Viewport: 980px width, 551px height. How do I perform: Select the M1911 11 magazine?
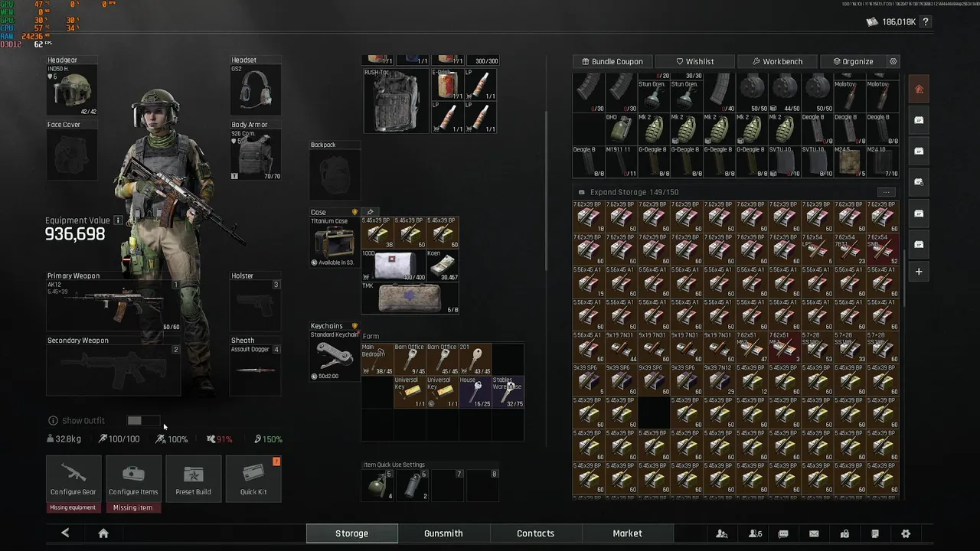coord(621,161)
